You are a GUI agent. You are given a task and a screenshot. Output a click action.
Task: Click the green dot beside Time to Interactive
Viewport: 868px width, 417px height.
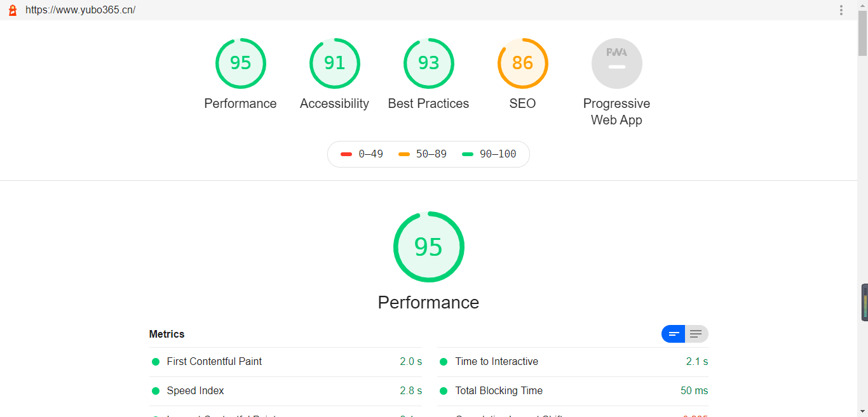point(444,362)
